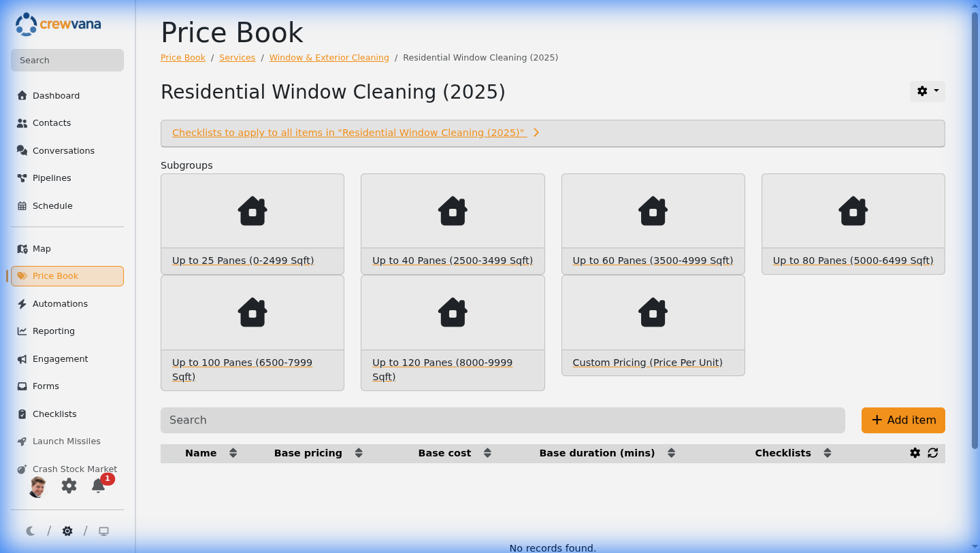This screenshot has width=980, height=553.
Task: Click the items Search field
Action: click(x=502, y=420)
